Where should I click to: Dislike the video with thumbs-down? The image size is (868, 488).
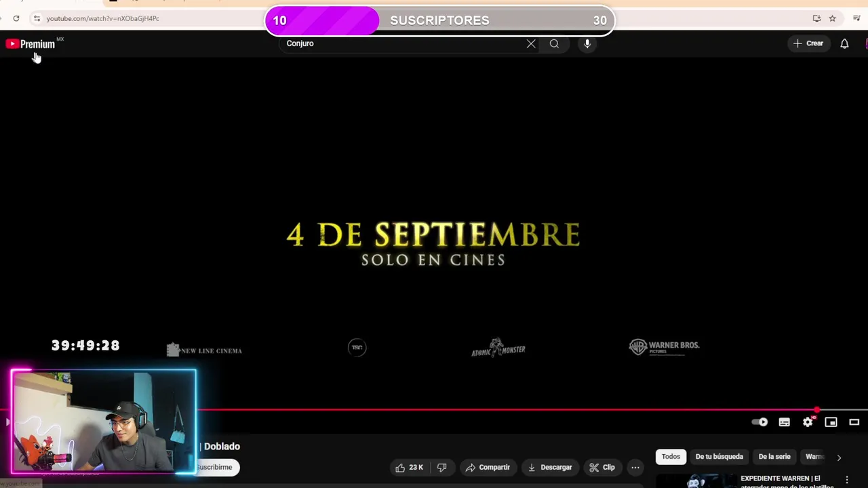coord(442,467)
